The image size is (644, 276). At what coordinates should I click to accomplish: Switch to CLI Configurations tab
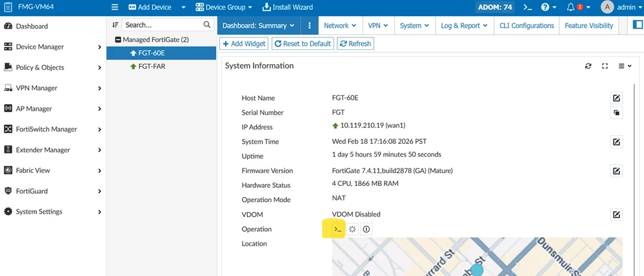(x=527, y=25)
